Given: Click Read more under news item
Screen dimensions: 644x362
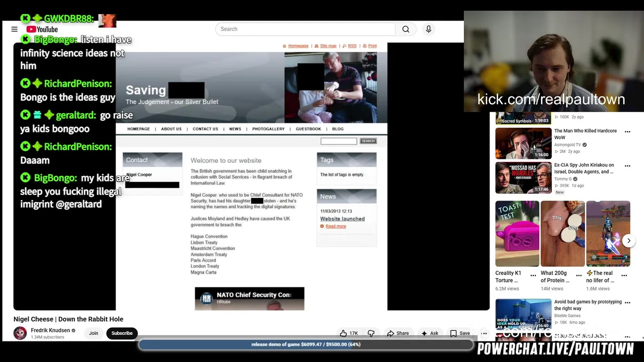Looking at the screenshot, I should 336,226.
